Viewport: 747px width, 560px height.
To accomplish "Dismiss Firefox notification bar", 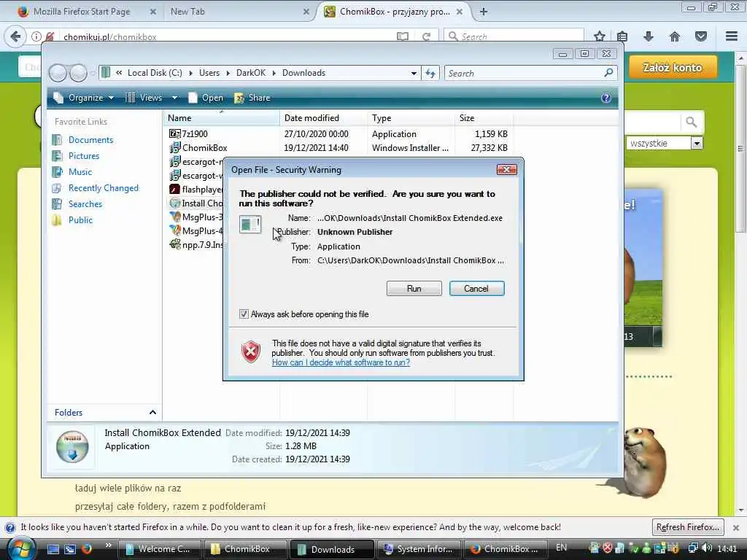I will (736, 528).
